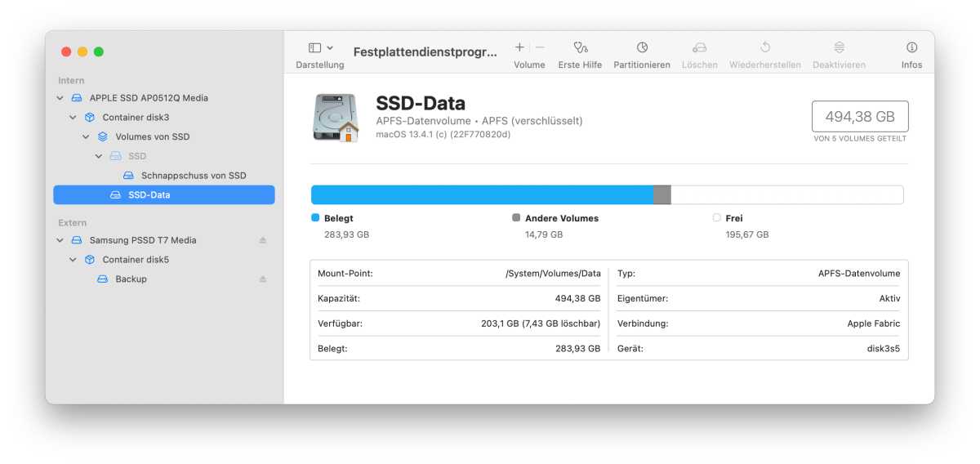
Task: Eject Samsung PSSD T7 Media
Action: tap(263, 240)
